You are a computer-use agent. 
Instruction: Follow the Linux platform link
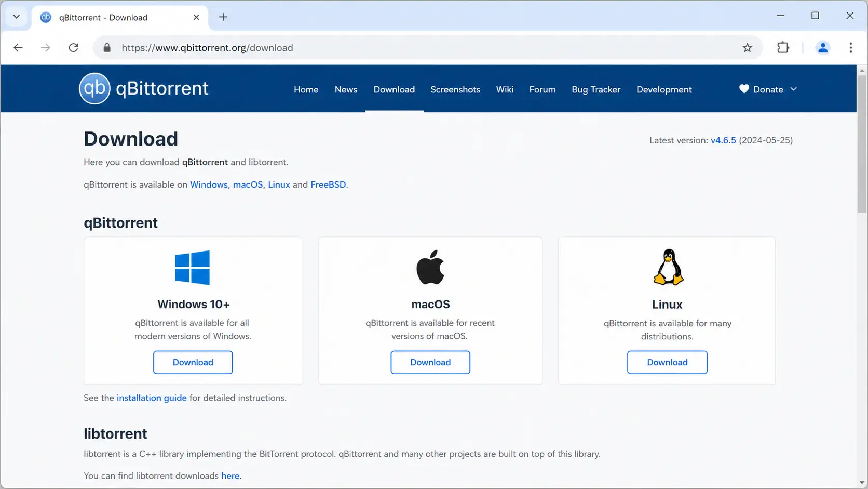[279, 184]
